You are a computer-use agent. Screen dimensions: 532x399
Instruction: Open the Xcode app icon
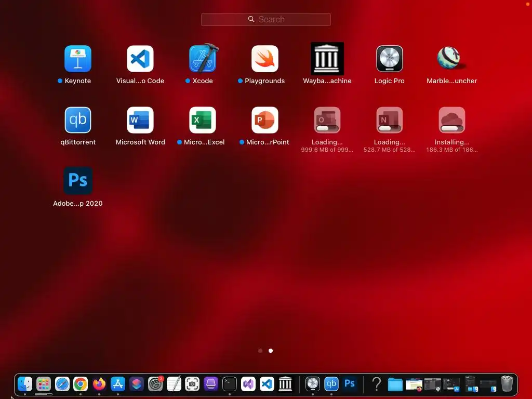click(203, 58)
